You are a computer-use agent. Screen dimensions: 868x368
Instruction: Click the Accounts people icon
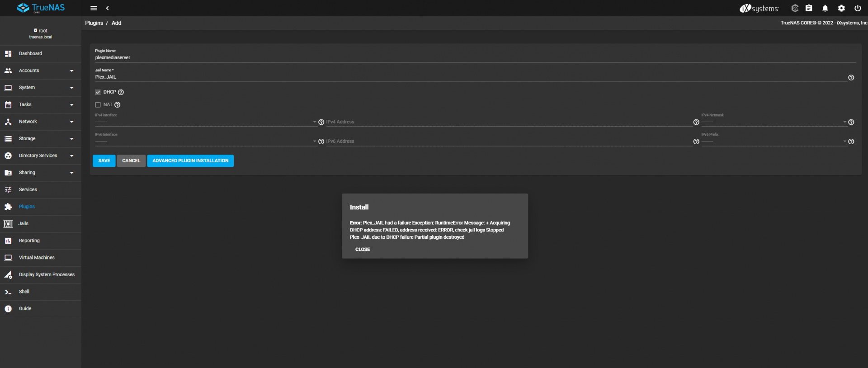[8, 71]
